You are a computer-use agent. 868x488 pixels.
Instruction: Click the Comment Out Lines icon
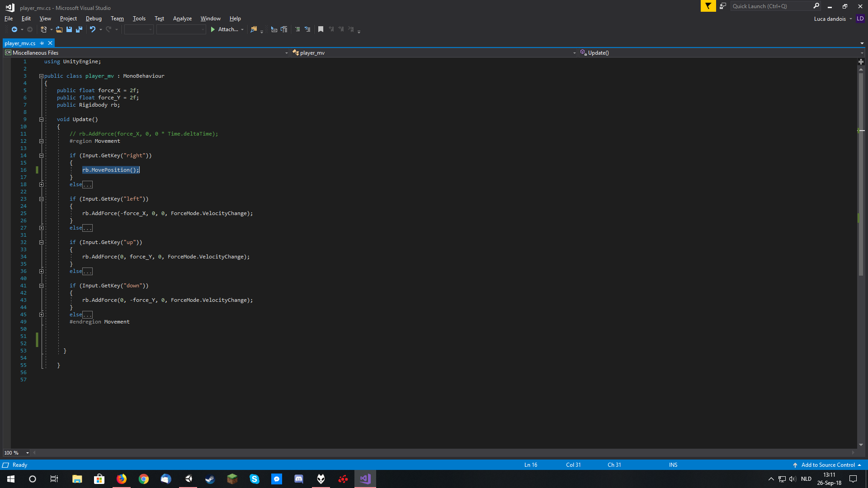tap(297, 29)
